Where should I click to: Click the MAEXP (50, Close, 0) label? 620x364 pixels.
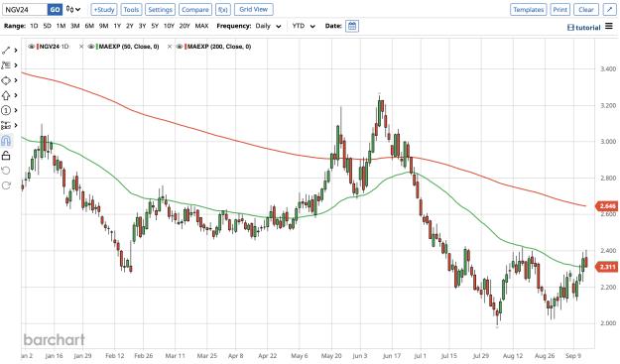(x=129, y=47)
